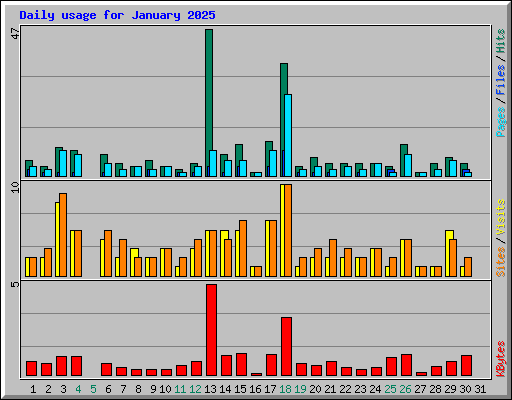Screen dimensions: 512x400
Task: Select the cyan Pages bar for day 18
Action: click(288, 135)
